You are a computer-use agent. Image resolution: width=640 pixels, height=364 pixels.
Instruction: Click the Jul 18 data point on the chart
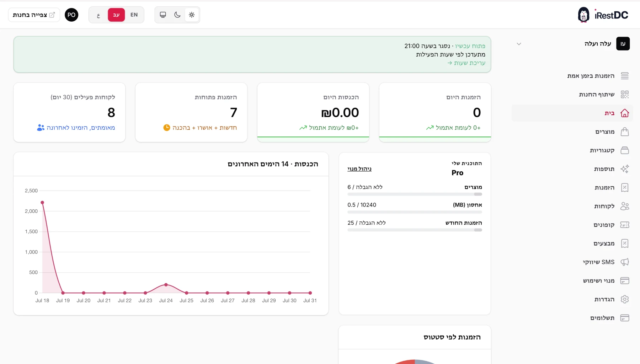pyautogui.click(x=42, y=203)
